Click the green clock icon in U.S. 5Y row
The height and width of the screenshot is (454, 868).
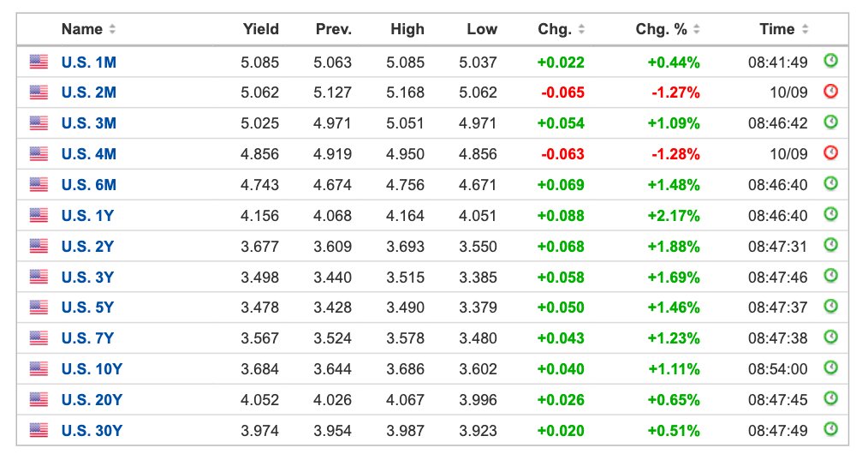(x=830, y=306)
